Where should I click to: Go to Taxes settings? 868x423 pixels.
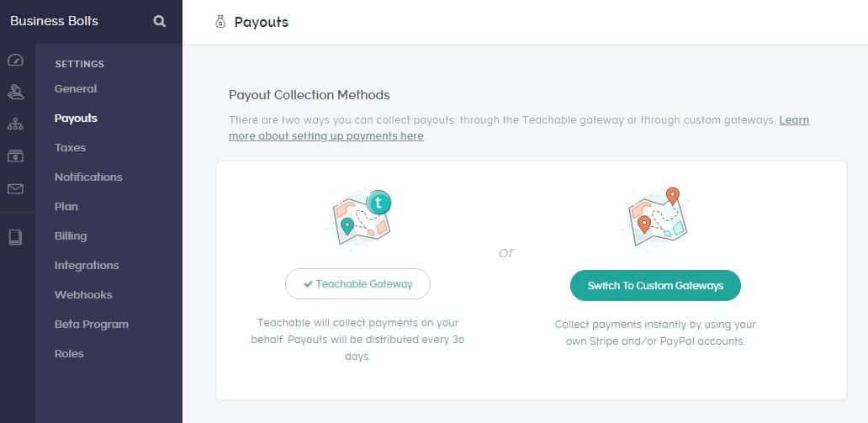[x=70, y=148]
